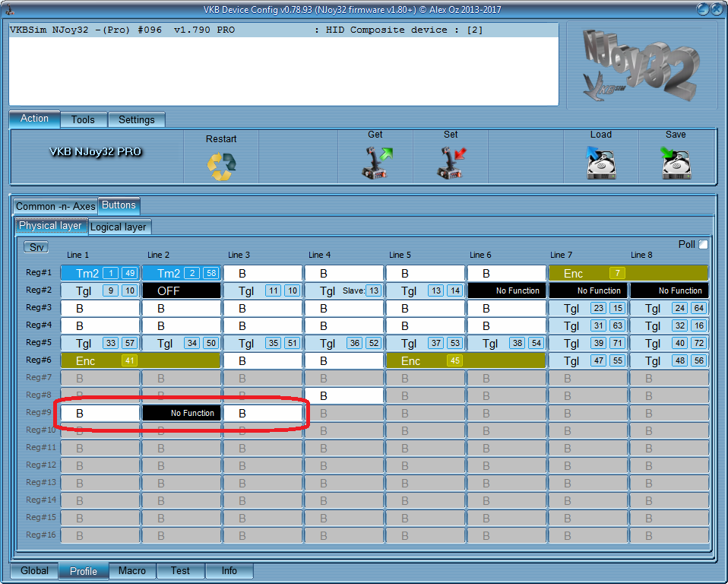Click Enc 41 cell in Reg#6
The width and height of the screenshot is (728, 584).
pyautogui.click(x=141, y=360)
